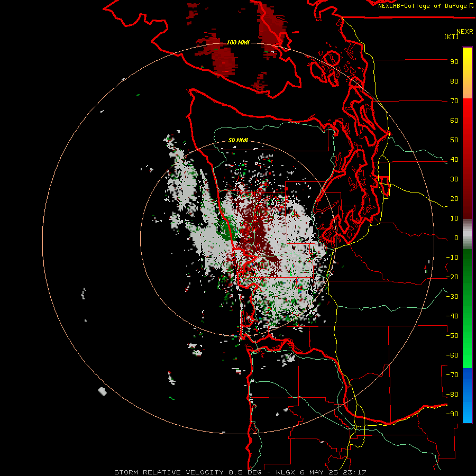Select the -80 knot scale label
The image size is (476, 476).
(452, 395)
